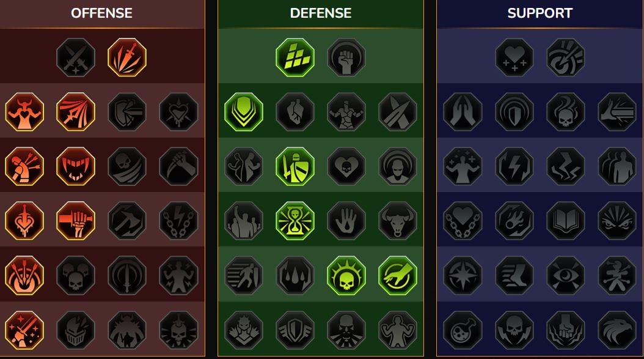644x359 pixels.
Task: Choose the praying hands support mastery
Action: 463,112
